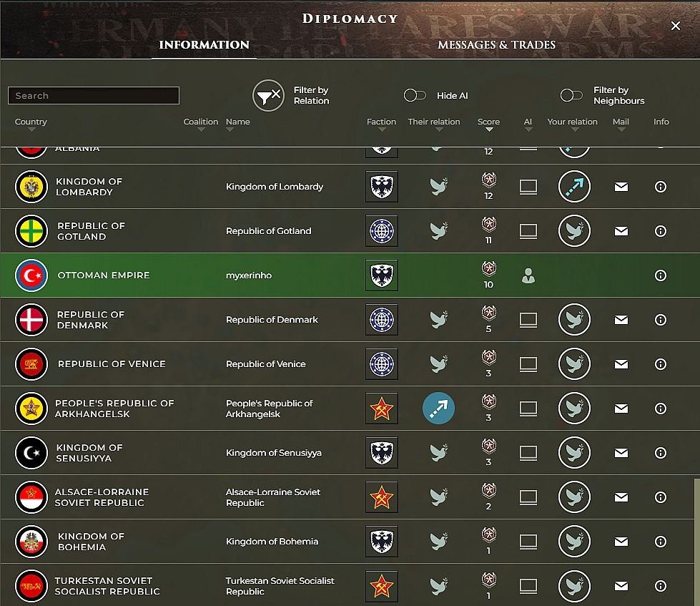The width and height of the screenshot is (700, 606).
Task: Select the Information tab
Action: coord(204,44)
